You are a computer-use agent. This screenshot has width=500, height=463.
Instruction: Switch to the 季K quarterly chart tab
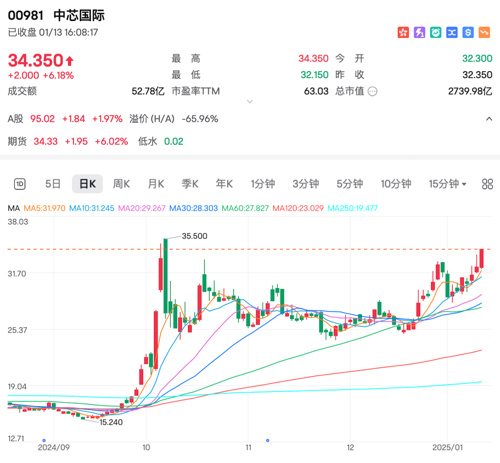click(190, 184)
